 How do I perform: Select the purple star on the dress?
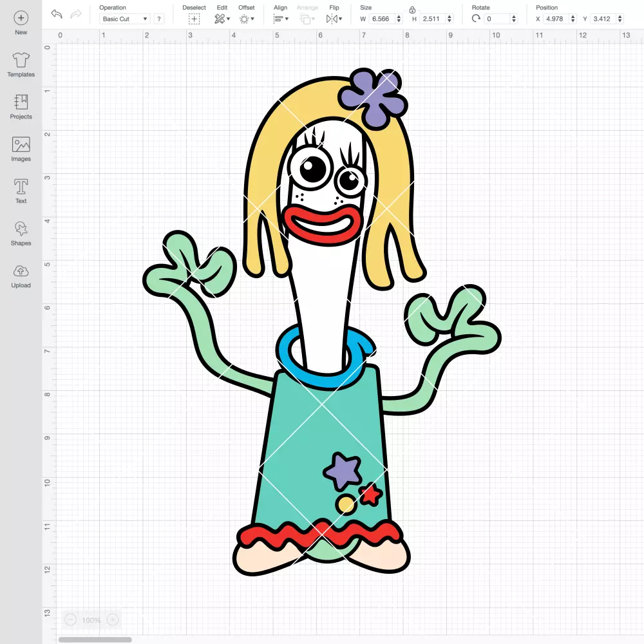[343, 471]
